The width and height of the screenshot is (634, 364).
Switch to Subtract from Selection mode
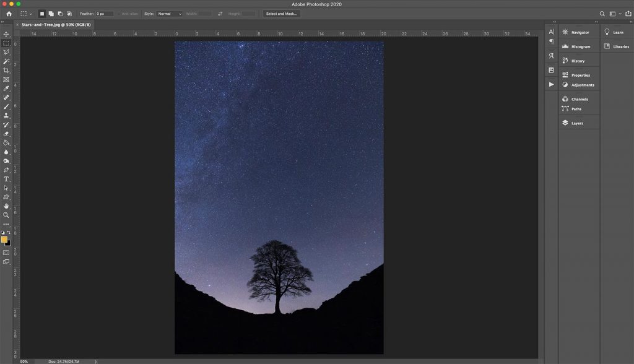pyautogui.click(x=60, y=13)
